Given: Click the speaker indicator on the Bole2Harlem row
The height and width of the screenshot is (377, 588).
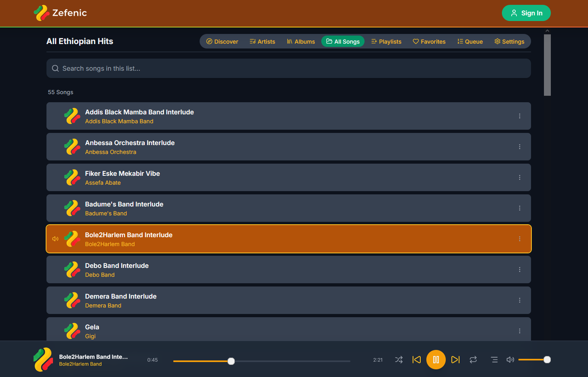Looking at the screenshot, I should [x=55, y=239].
